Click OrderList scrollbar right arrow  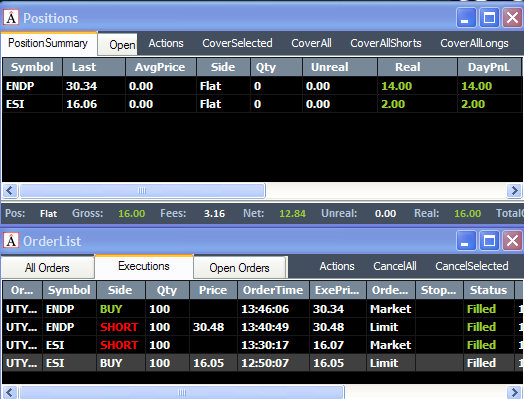514,392
